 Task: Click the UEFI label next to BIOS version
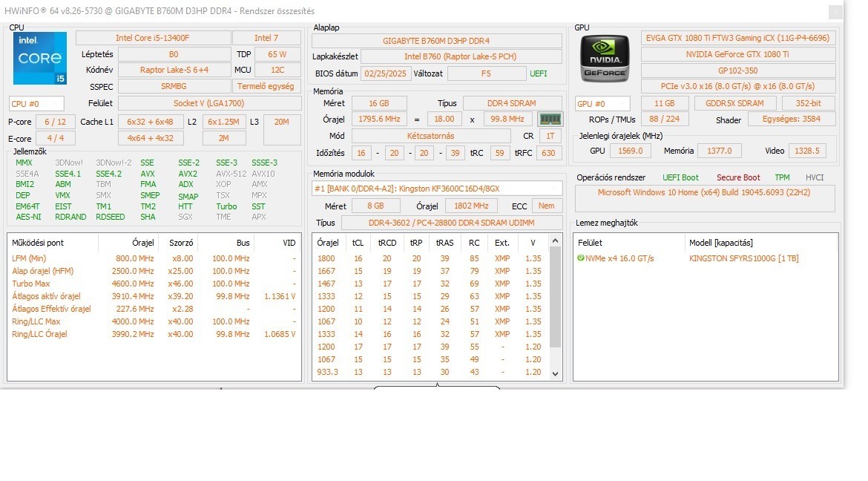[538, 73]
